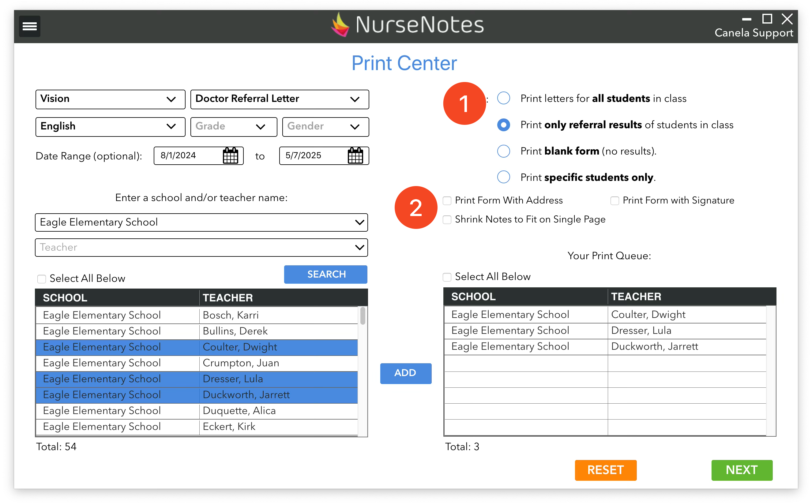This screenshot has height=504, width=812.
Task: Select 'Print letters for all students' option
Action: coord(503,98)
